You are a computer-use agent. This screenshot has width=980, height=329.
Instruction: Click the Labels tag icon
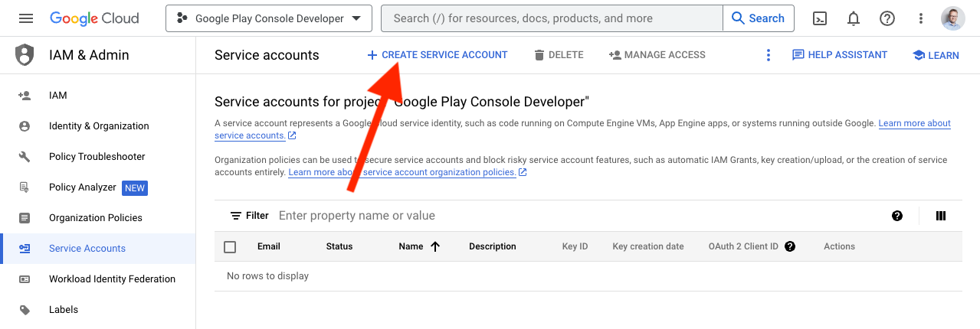(25, 310)
